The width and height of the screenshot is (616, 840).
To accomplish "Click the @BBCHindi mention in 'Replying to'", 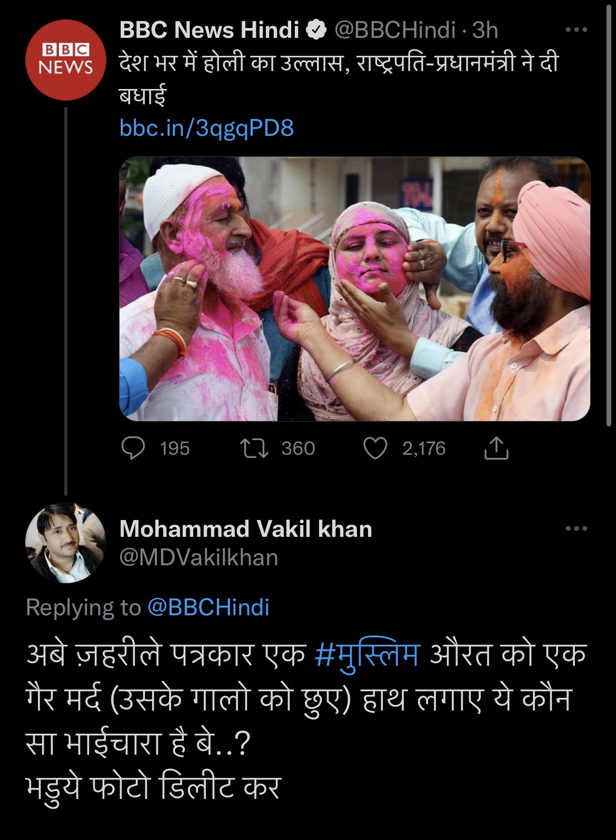I will 208,607.
